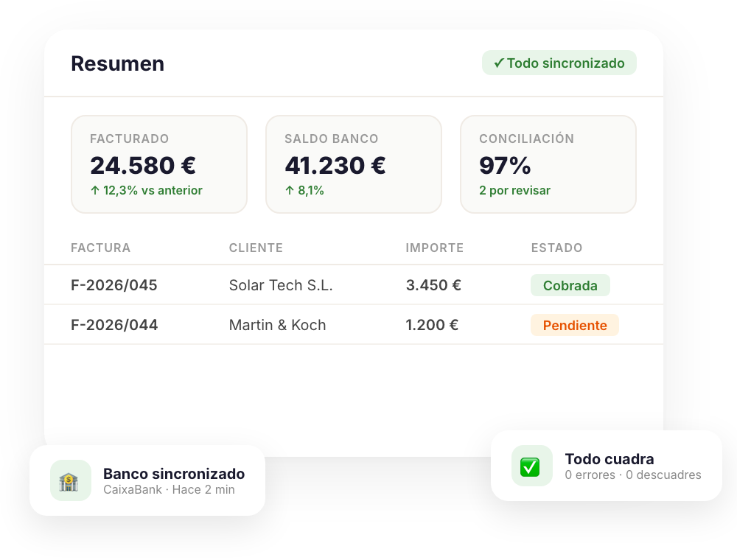The height and width of the screenshot is (560, 737).
Task: Expand the Saldo Banco card details
Action: (x=354, y=164)
